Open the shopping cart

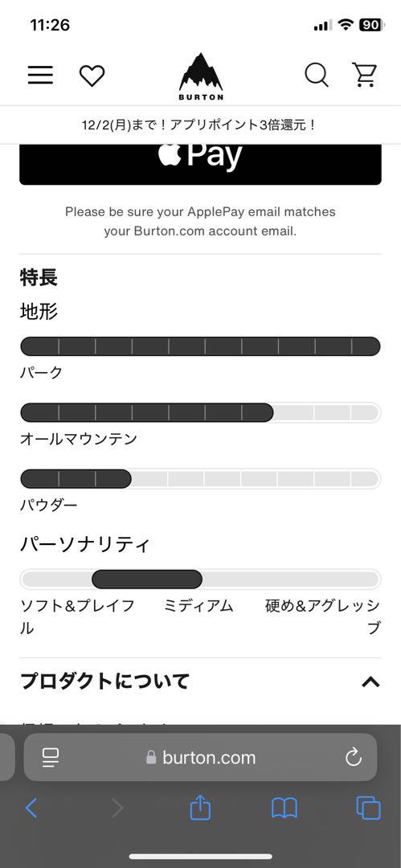[365, 75]
